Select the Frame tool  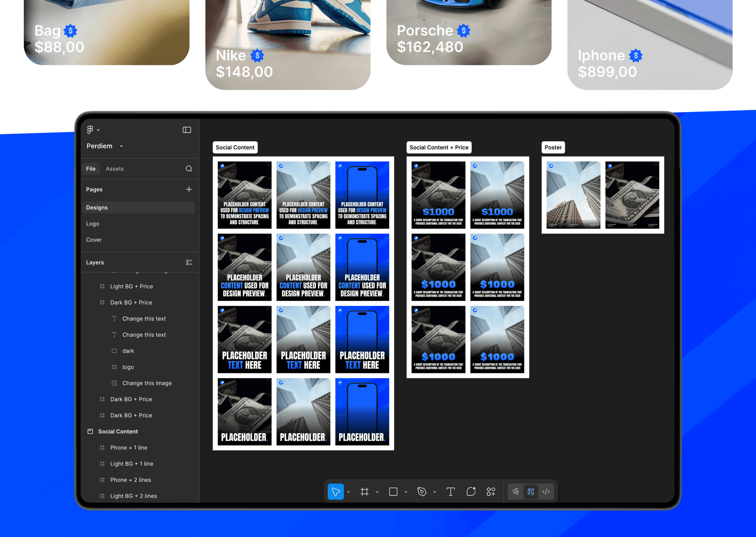pyautogui.click(x=364, y=492)
